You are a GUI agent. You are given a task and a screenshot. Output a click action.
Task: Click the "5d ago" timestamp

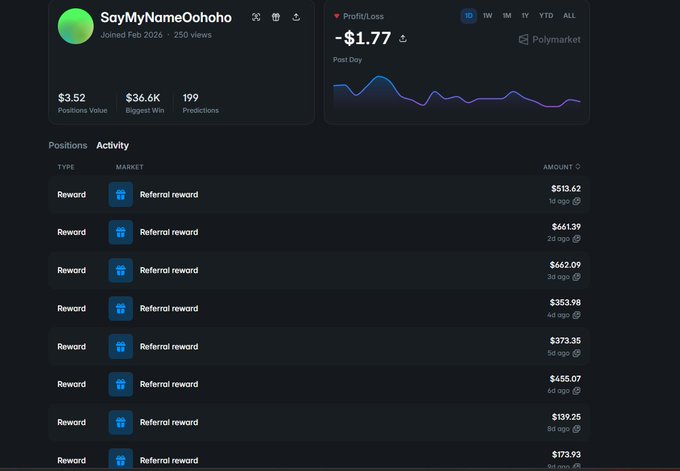[x=558, y=353]
